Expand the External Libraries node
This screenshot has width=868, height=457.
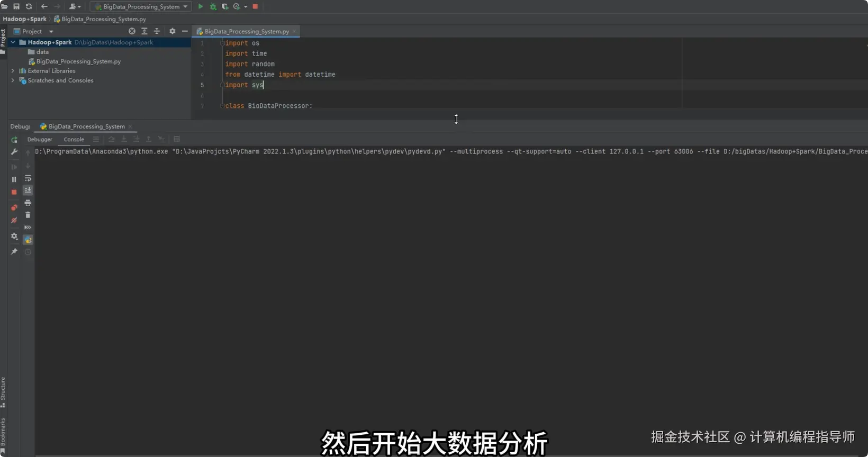(13, 71)
